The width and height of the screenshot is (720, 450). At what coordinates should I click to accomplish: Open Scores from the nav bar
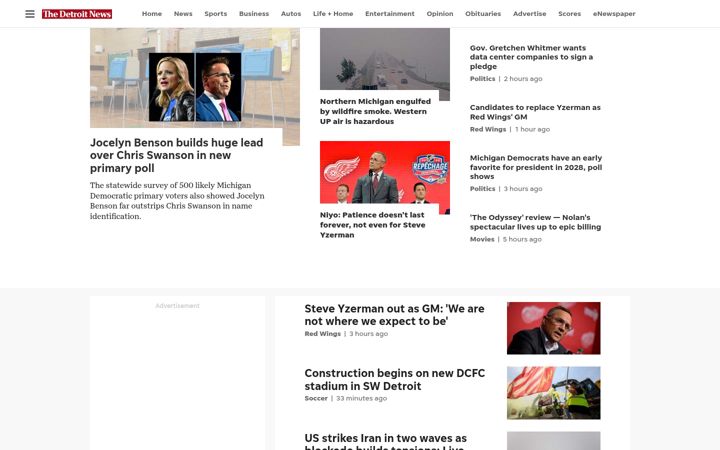click(x=569, y=14)
